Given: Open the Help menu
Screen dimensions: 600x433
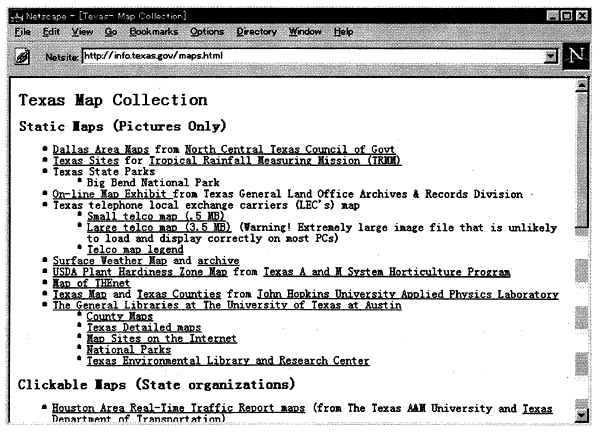Looking at the screenshot, I should 343,32.
